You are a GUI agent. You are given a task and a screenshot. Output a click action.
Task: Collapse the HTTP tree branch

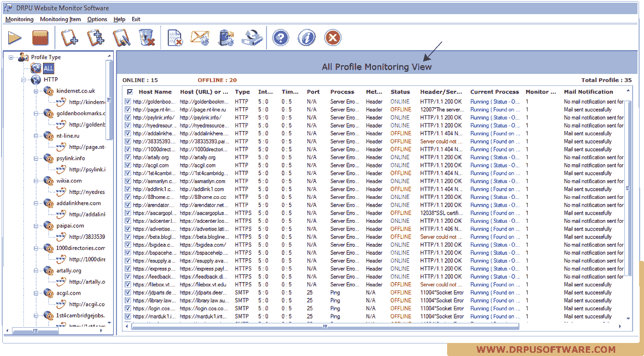23,80
